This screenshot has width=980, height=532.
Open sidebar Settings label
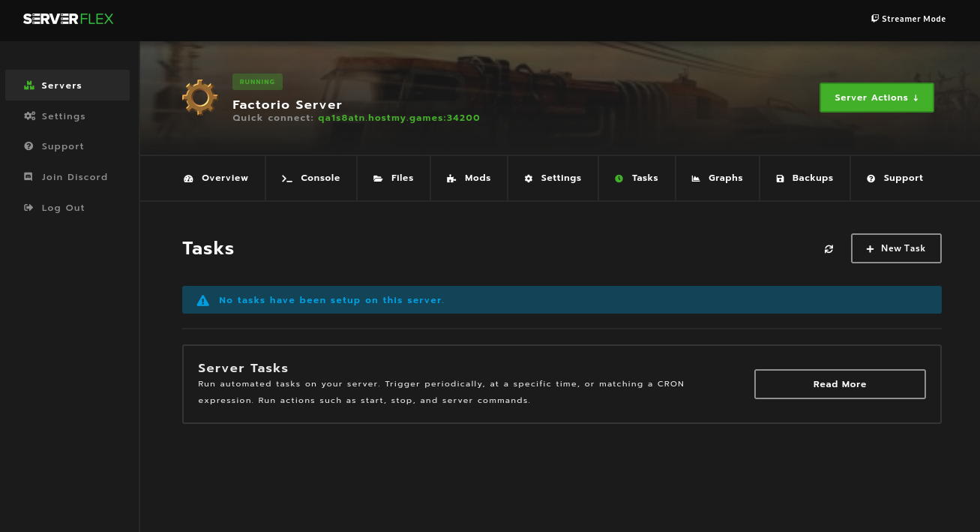[64, 116]
